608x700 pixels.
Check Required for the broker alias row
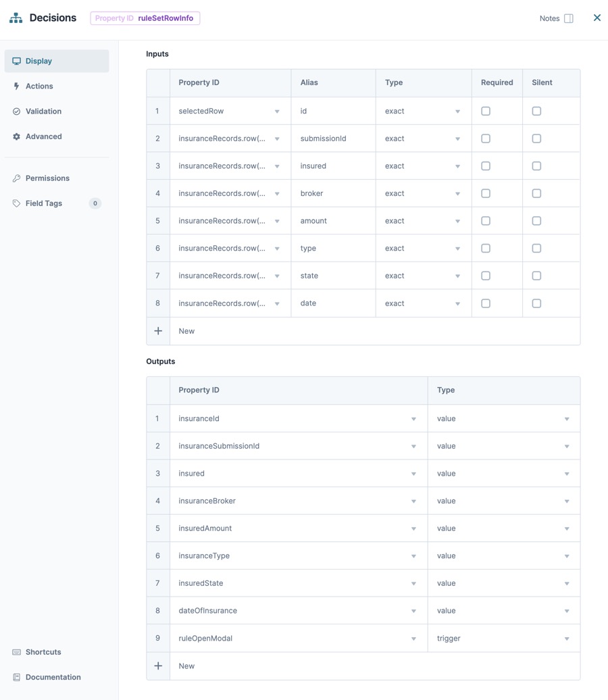point(486,193)
